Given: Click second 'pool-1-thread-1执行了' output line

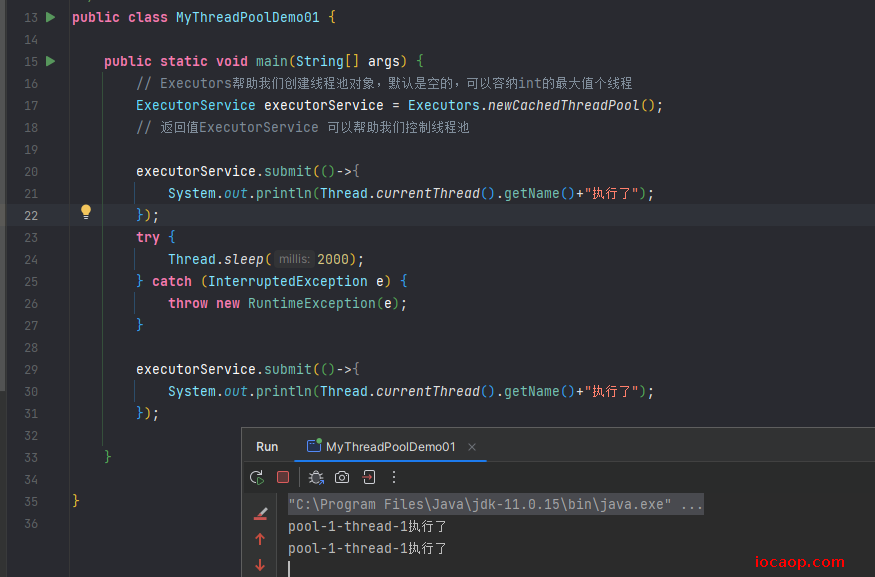Looking at the screenshot, I should tap(367, 549).
